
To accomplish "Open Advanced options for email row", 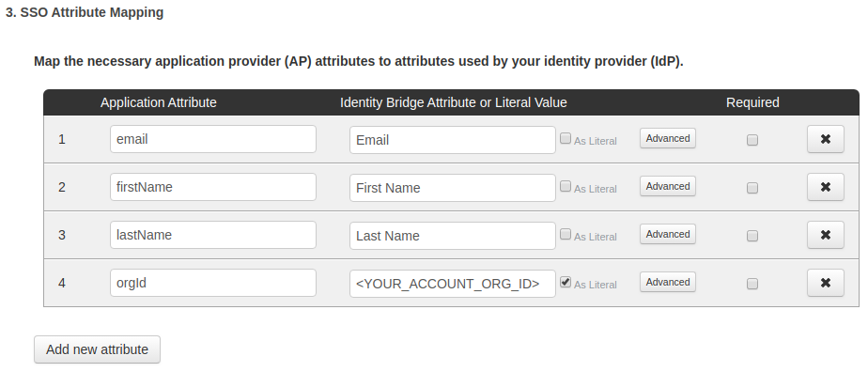I will (x=668, y=138).
